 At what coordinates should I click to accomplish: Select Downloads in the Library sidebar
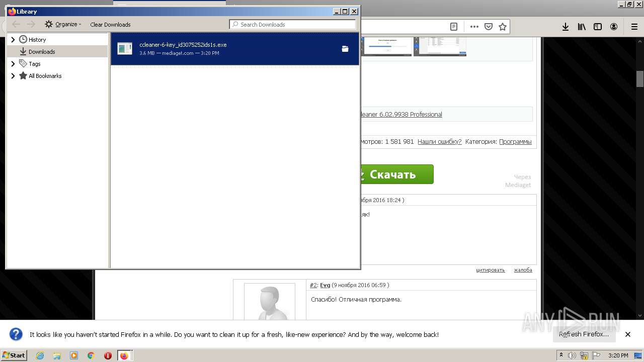[57, 51]
